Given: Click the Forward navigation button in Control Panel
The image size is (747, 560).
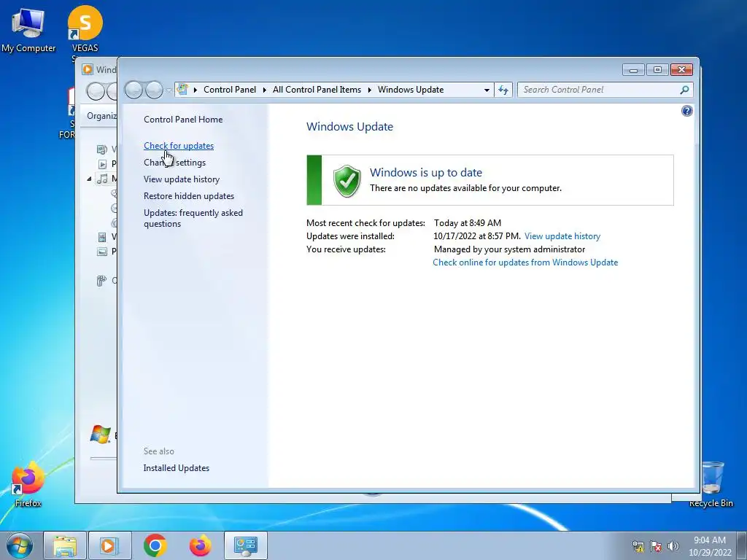Looking at the screenshot, I should tap(154, 90).
